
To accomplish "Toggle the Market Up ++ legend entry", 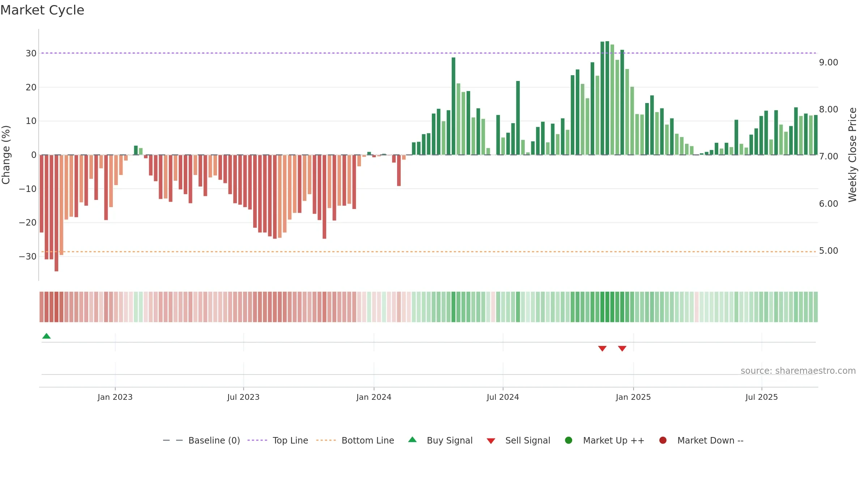I will pyautogui.click(x=605, y=440).
